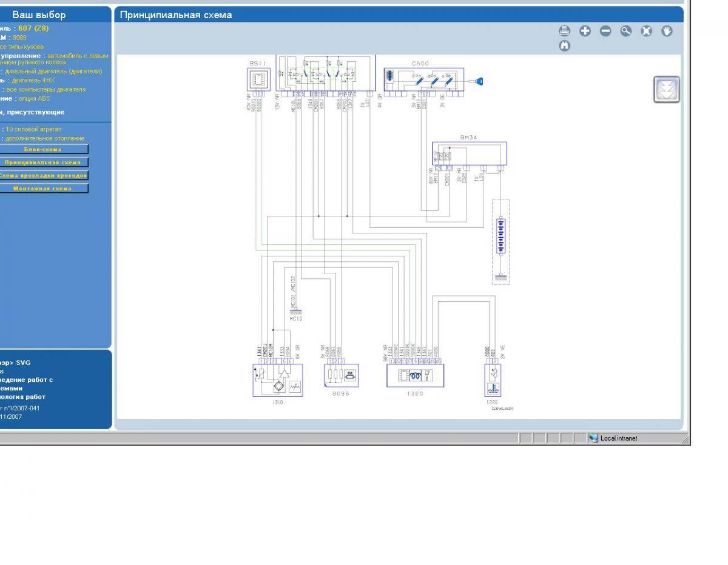The image size is (728, 565).
Task: Zoom out with the minus icon
Action: 605,31
